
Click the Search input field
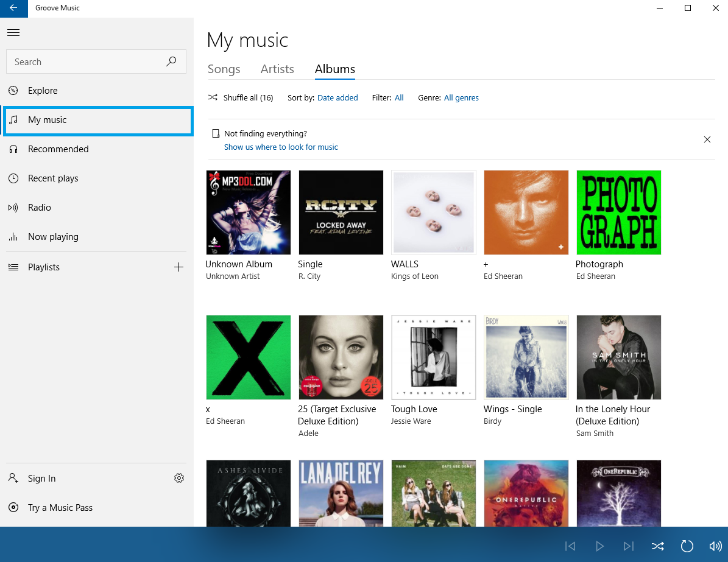pos(85,62)
